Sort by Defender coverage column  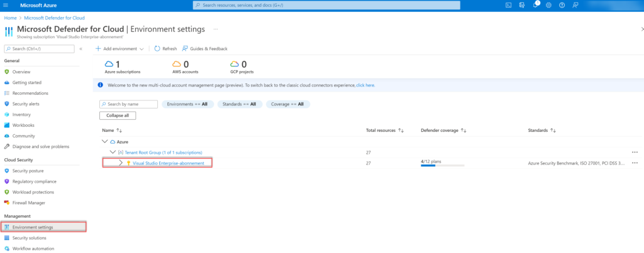(x=443, y=131)
